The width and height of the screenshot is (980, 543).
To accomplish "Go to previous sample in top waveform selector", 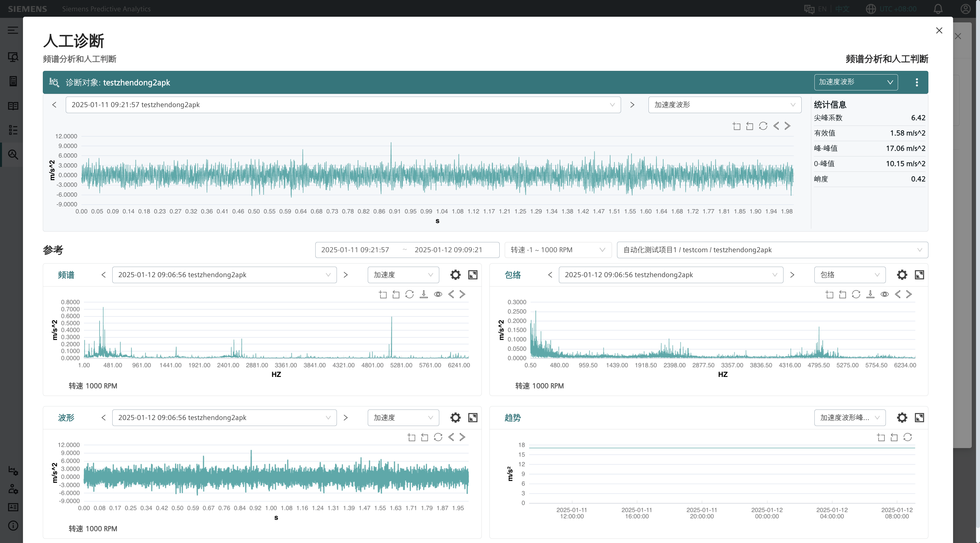I will (54, 105).
